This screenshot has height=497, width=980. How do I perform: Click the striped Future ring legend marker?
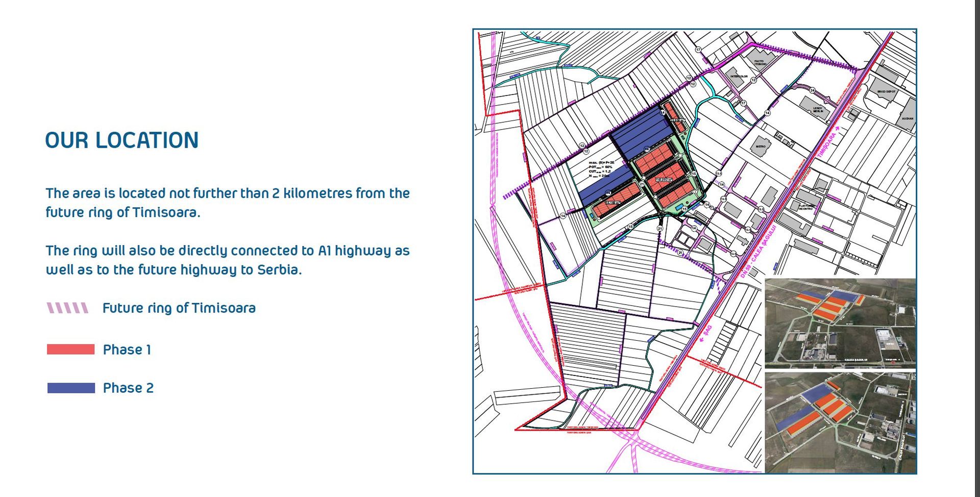pos(68,308)
